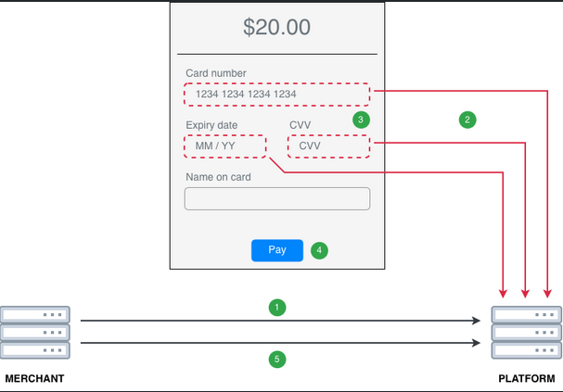Screen dimensions: 563x392
Task: Click the "Expiry date" label text
Action: click(x=211, y=125)
